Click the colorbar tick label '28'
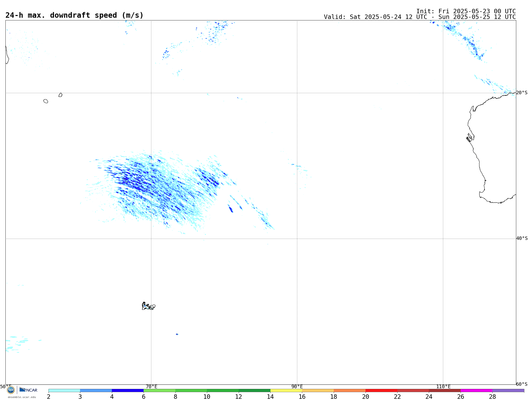This screenshot has height=400, width=532. click(x=492, y=397)
